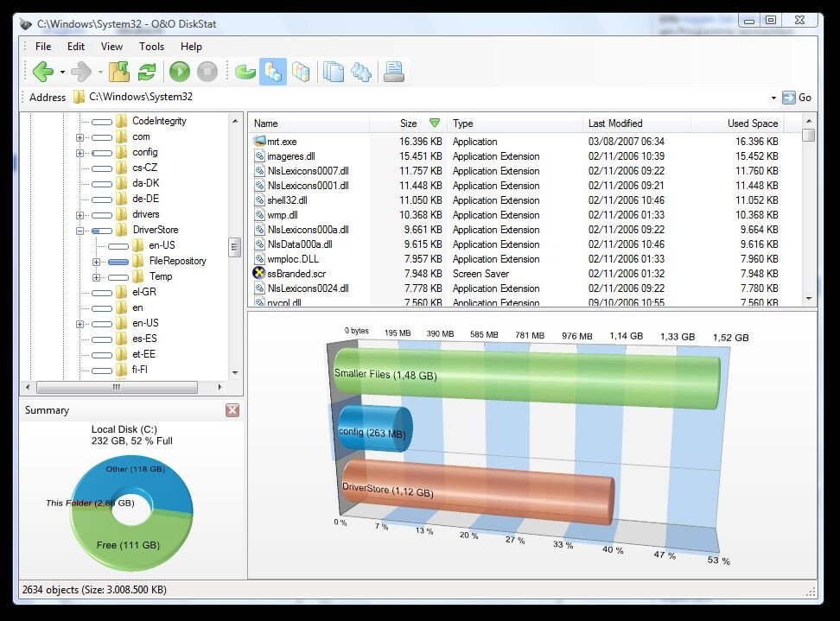840x621 pixels.
Task: Select the el-GR folder in tree
Action: [x=144, y=292]
